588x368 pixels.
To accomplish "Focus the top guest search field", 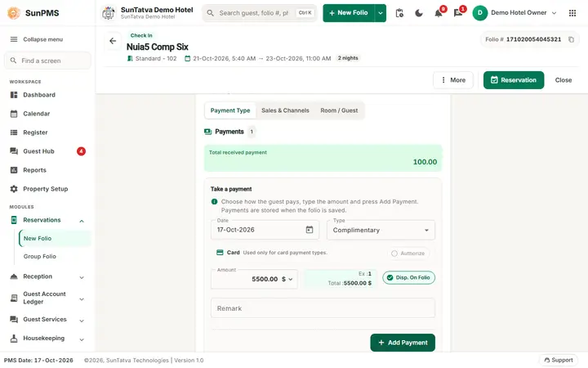I will tap(259, 13).
